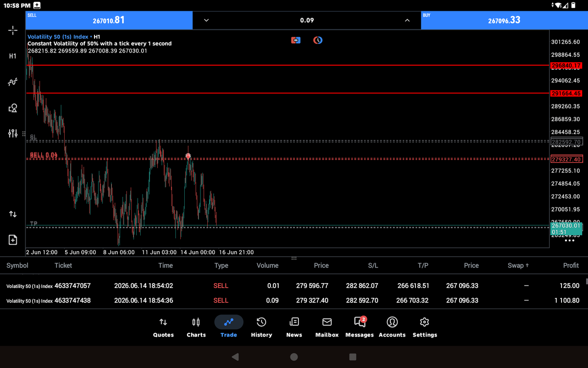Open the three-dots chart menu
The height and width of the screenshot is (368, 588).
(569, 241)
